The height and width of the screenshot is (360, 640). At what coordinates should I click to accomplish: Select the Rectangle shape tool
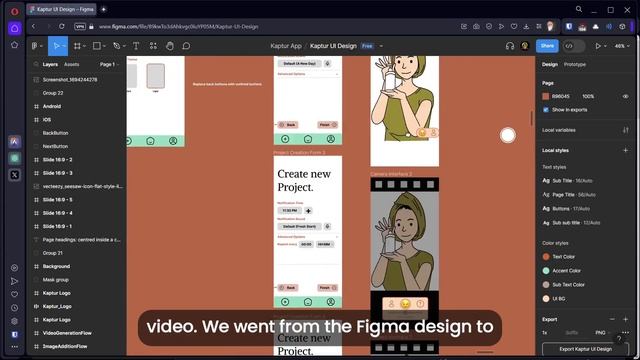pos(97,46)
